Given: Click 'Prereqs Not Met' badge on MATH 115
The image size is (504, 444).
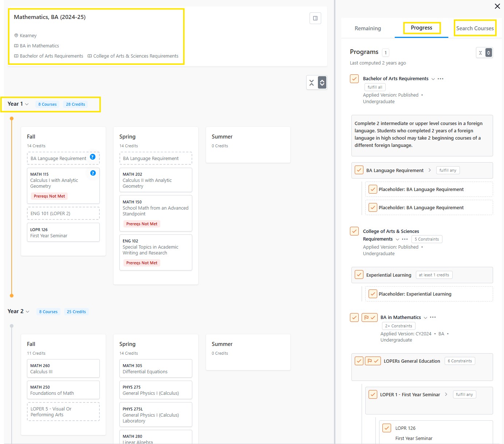Looking at the screenshot, I should pyautogui.click(x=50, y=196).
